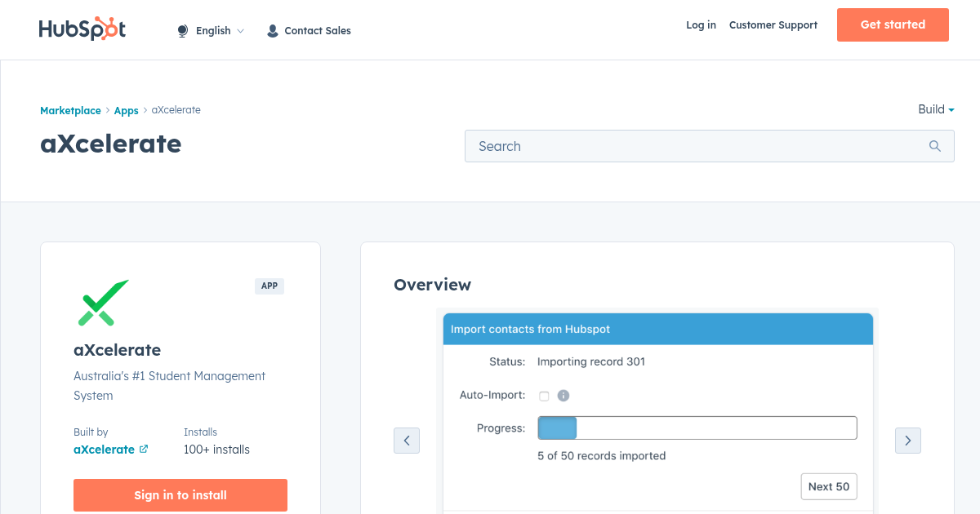This screenshot has width=980, height=514.
Task: Open Customer Support from the navigation
Action: [x=773, y=25]
